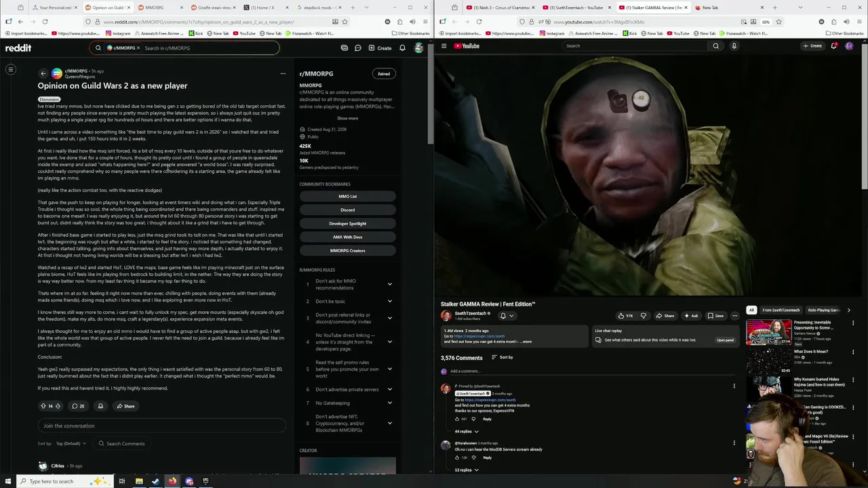Open Reddit left sidebar hamburger menu
The height and width of the screenshot is (488, 868).
click(x=11, y=69)
